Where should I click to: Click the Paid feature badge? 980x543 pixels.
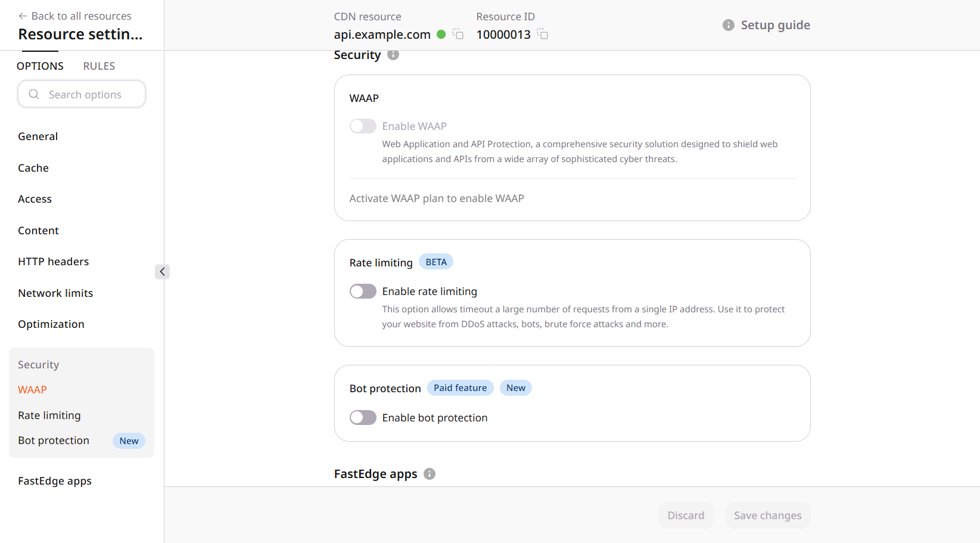tap(460, 388)
